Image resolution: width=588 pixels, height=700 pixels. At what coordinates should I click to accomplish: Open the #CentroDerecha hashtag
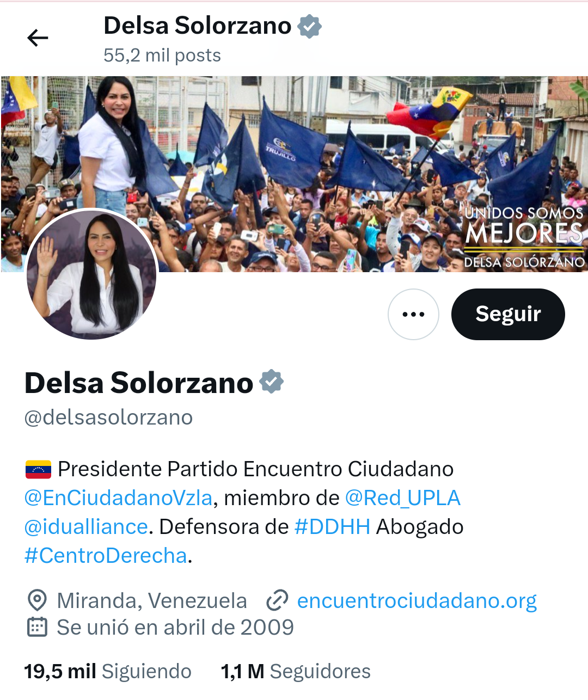coord(106,555)
